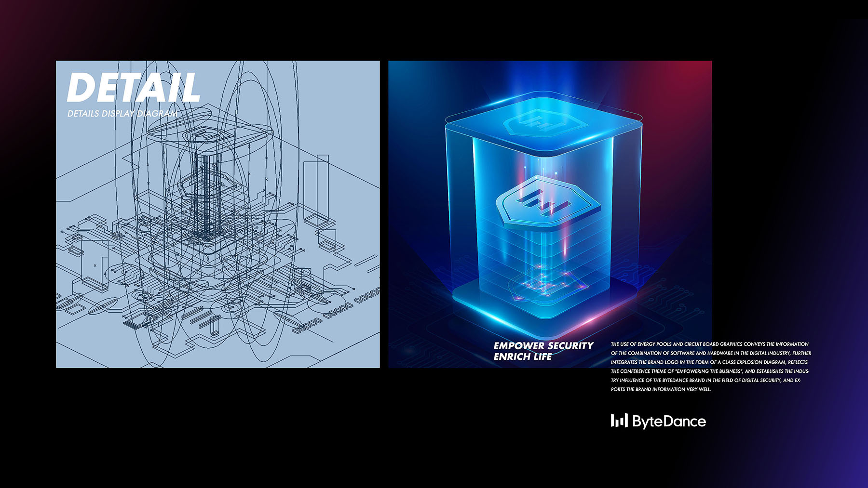The height and width of the screenshot is (488, 868).
Task: Click the line 'PORTS THE BRAND INFORMATION VERY WELL.'
Action: [661, 389]
